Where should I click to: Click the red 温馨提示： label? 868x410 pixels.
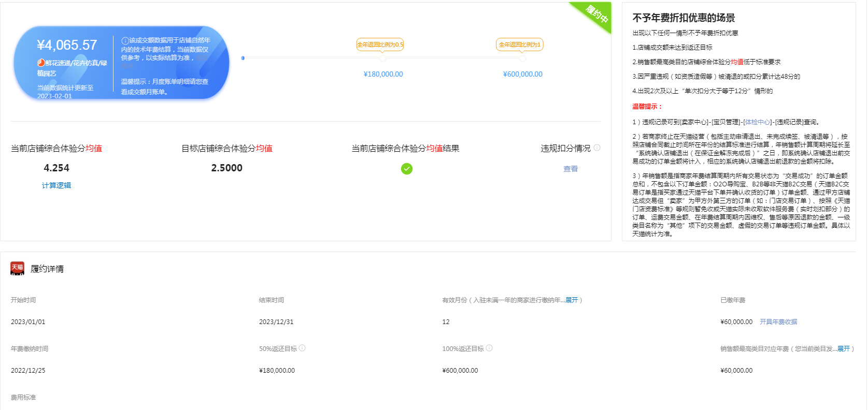click(x=647, y=107)
